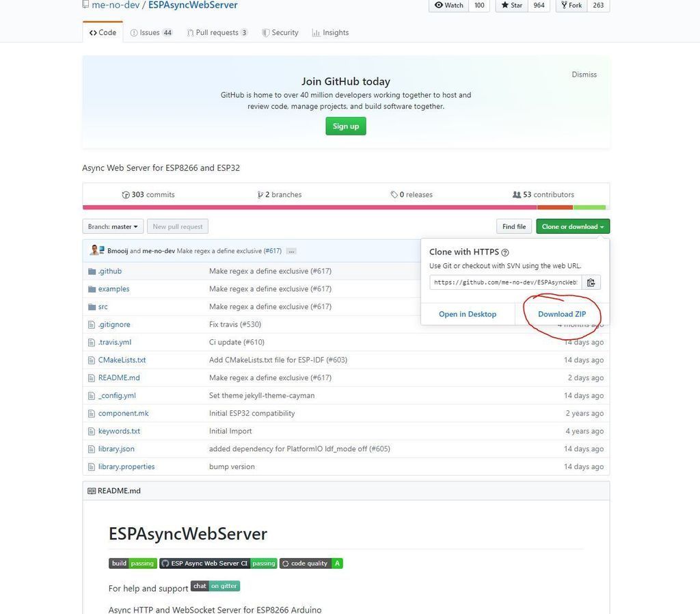Click the chat on gitter badge

tap(215, 586)
